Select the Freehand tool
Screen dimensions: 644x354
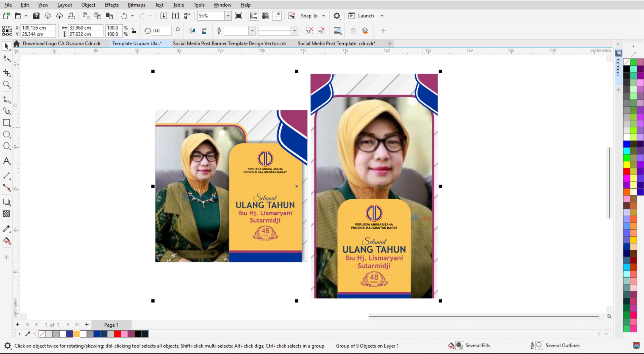click(6, 99)
